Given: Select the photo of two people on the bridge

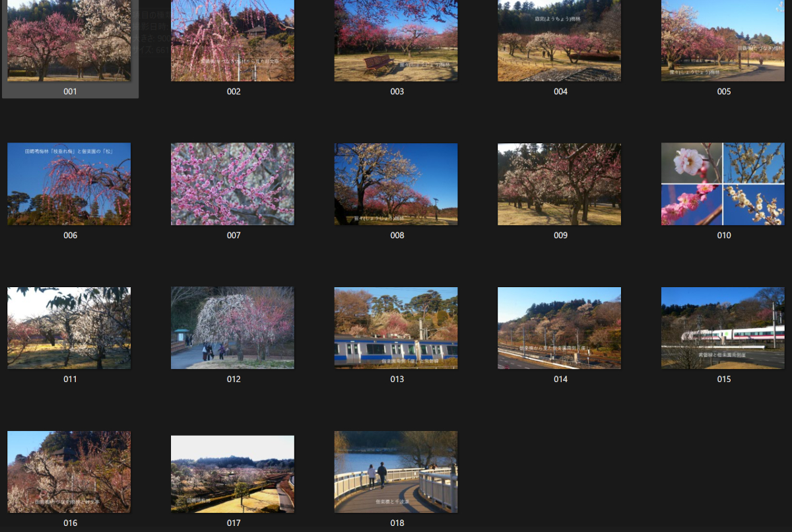Looking at the screenshot, I should [396, 472].
